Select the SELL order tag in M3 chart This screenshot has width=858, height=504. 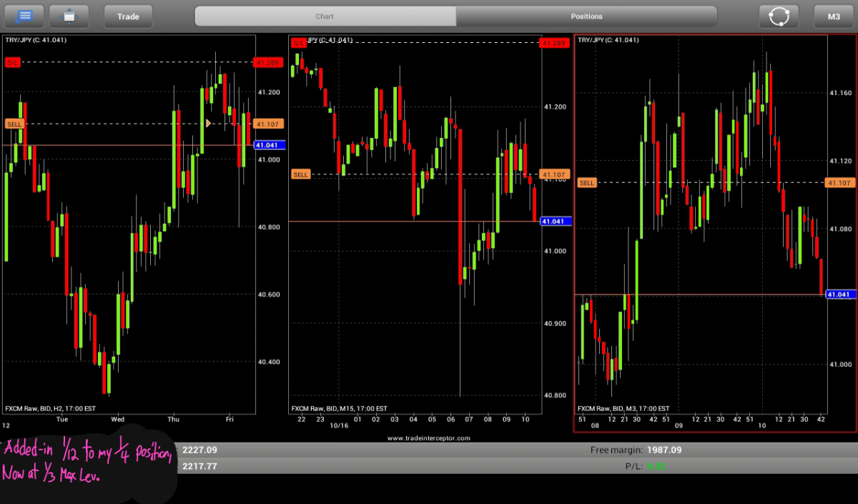(x=587, y=183)
